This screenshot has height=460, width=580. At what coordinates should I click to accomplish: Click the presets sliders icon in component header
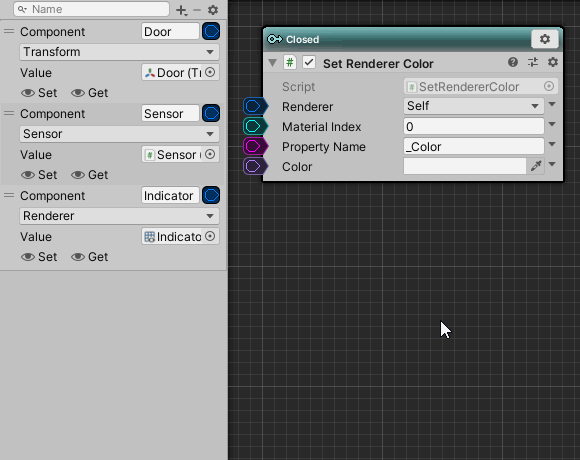click(x=533, y=62)
